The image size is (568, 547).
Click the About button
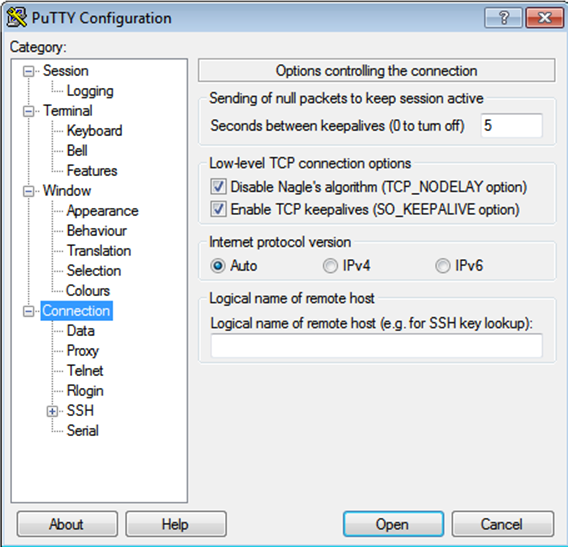pos(67,524)
